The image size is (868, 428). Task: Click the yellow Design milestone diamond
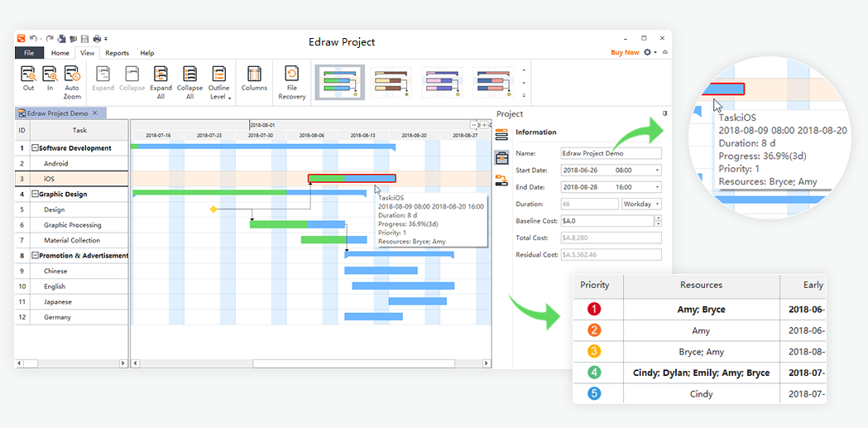pyautogui.click(x=213, y=209)
